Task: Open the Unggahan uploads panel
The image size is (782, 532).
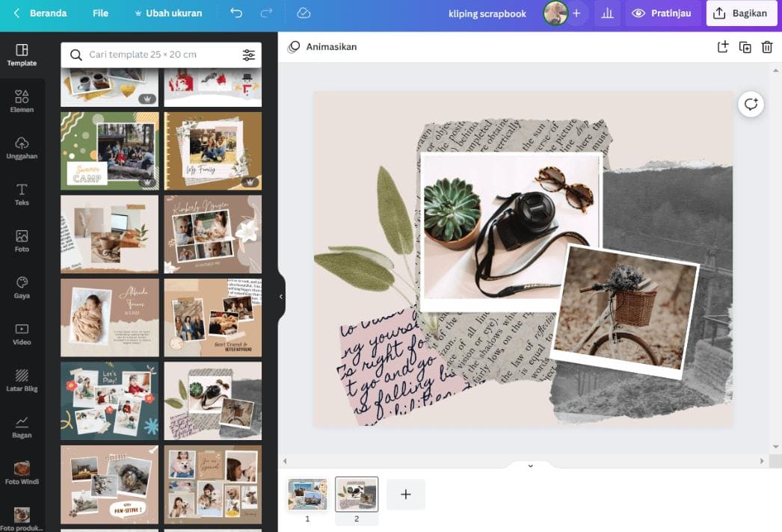Action: click(x=22, y=148)
